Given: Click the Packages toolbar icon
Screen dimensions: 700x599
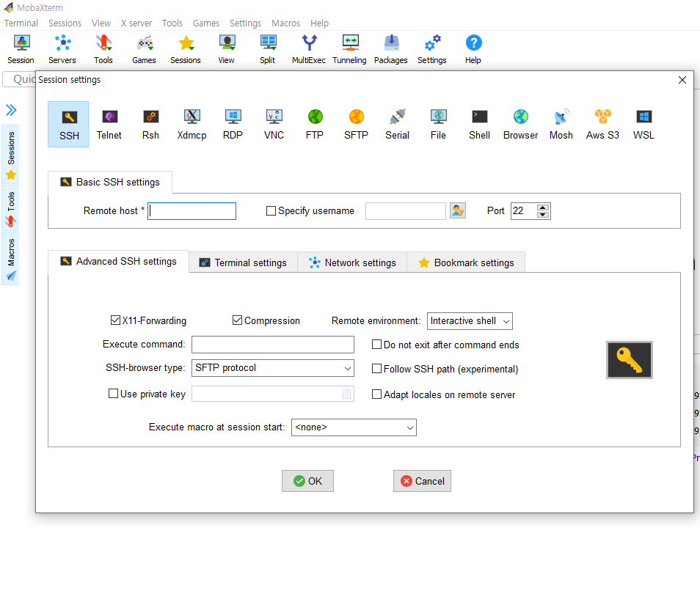Looking at the screenshot, I should point(391,50).
